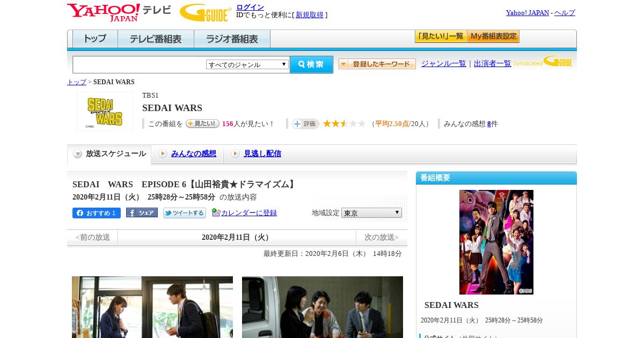Expand the すべてのジャンル genre dropdown
The height and width of the screenshot is (338, 644).
pos(247,64)
